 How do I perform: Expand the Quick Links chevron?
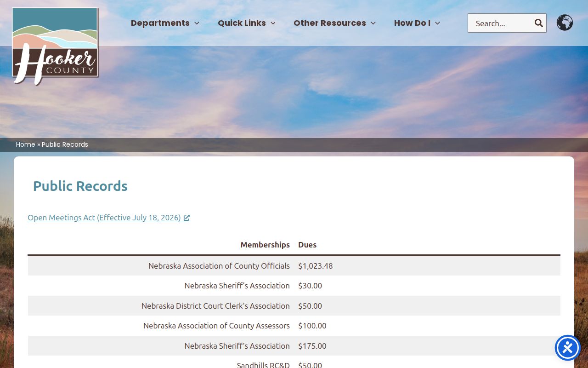(x=273, y=23)
